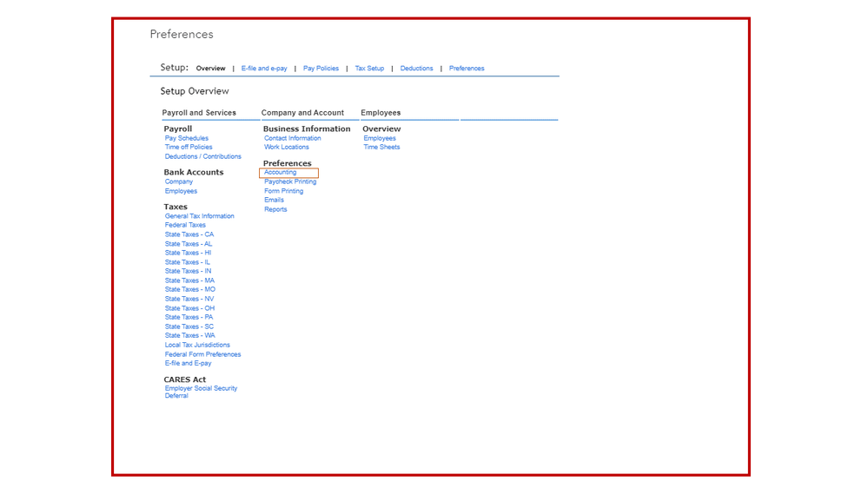This screenshot has width=868, height=488.
Task: Switch to E-file and e-pay tab
Action: (x=264, y=68)
